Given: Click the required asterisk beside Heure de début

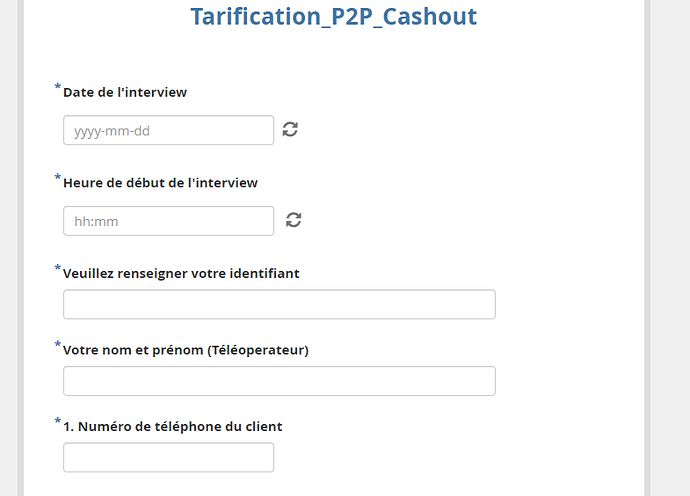Looking at the screenshot, I should pyautogui.click(x=58, y=179).
